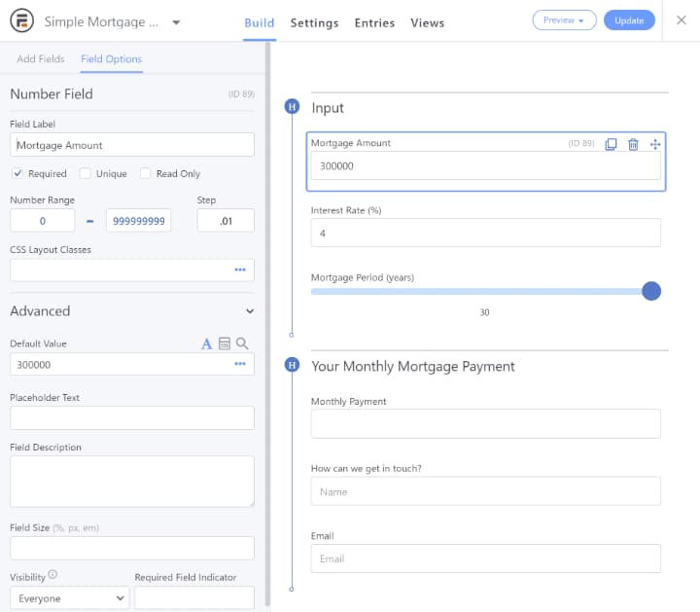
Task: Click the Name input field
Action: 486,491
